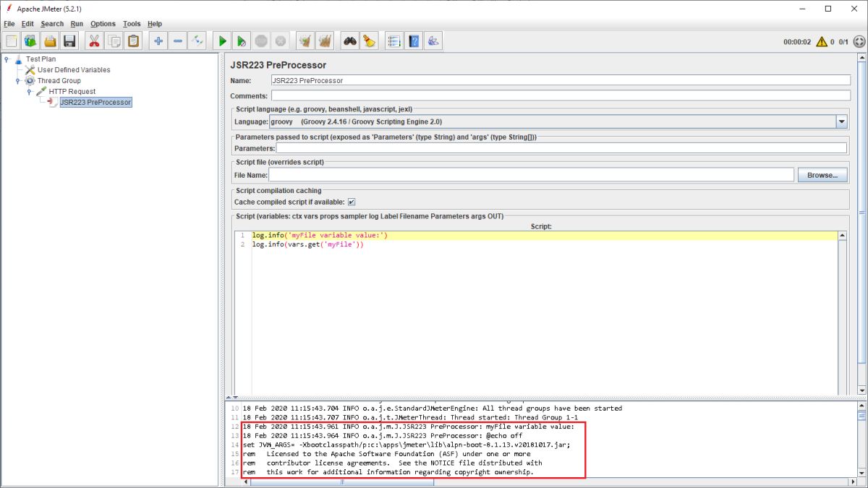Click the Browse... button

[822, 175]
